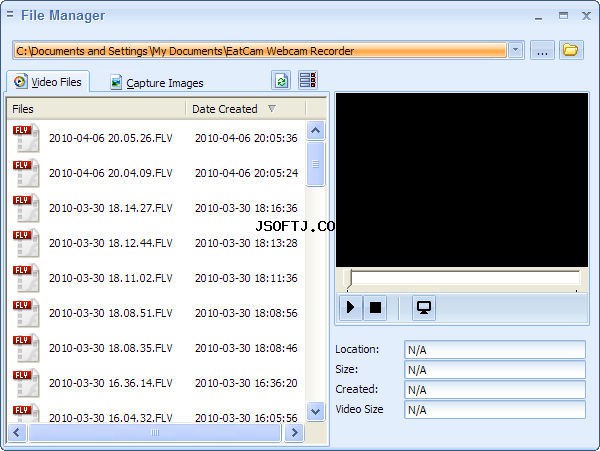Open the File Manager title menu icon
The height and width of the screenshot is (451, 600).
(x=10, y=15)
